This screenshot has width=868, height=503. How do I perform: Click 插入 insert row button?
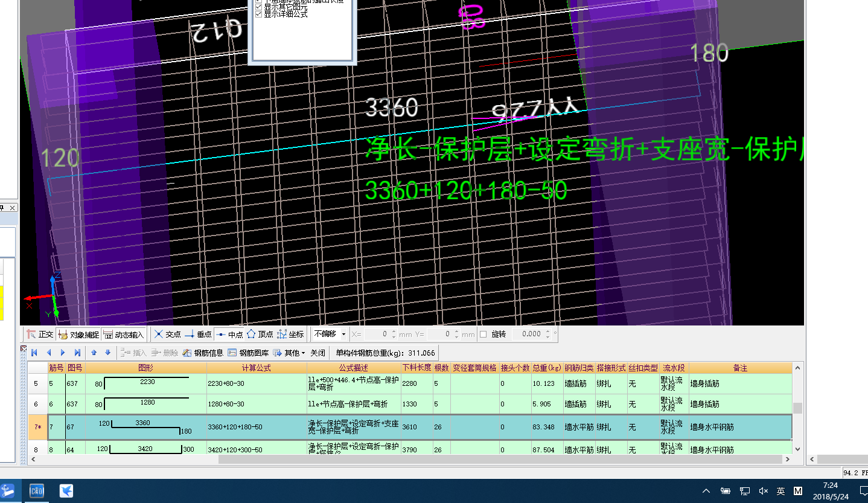133,353
